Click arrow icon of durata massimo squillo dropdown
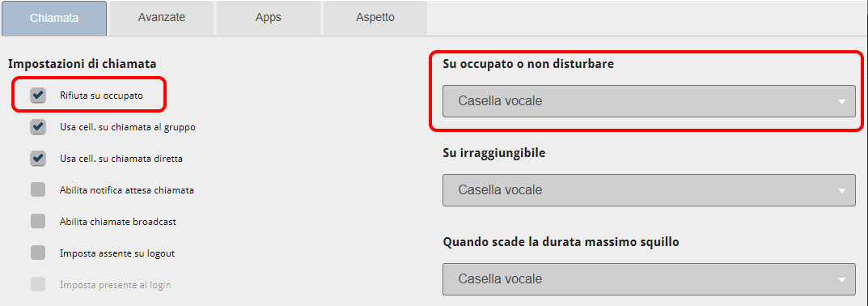The height and width of the screenshot is (306, 868). point(842,280)
